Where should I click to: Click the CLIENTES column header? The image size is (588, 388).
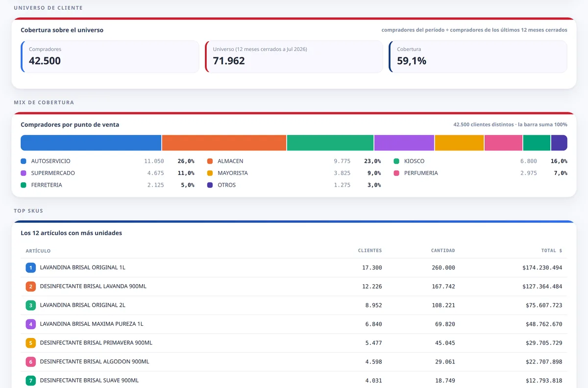pyautogui.click(x=370, y=250)
